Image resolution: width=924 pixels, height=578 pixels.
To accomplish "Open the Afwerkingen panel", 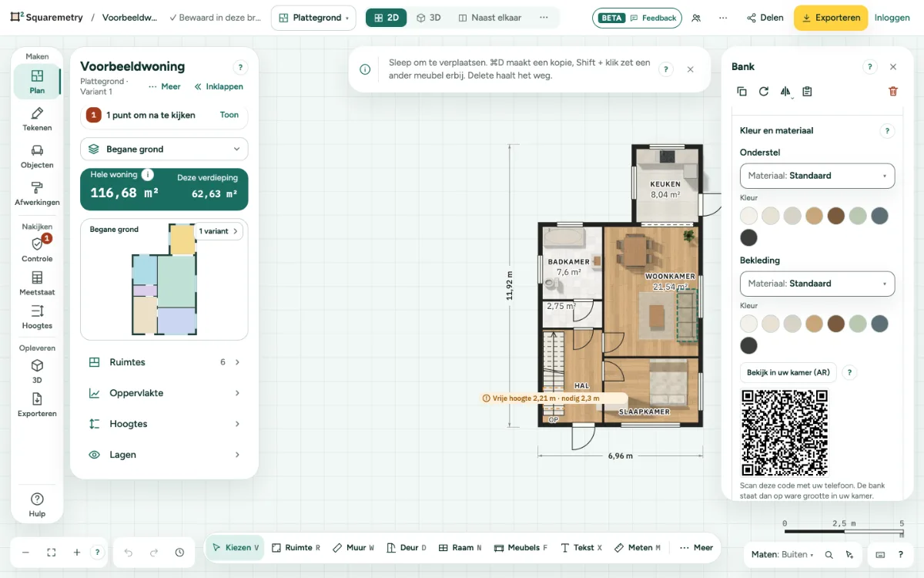I will click(37, 193).
